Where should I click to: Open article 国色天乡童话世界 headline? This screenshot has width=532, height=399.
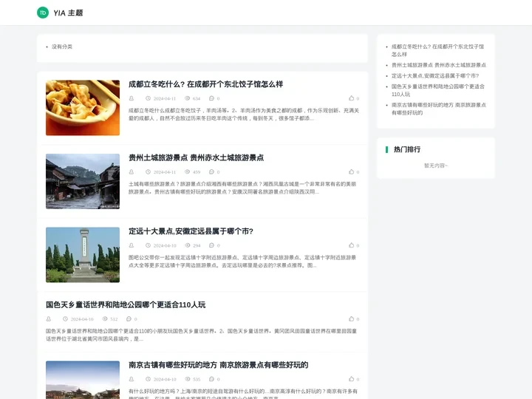click(x=126, y=304)
